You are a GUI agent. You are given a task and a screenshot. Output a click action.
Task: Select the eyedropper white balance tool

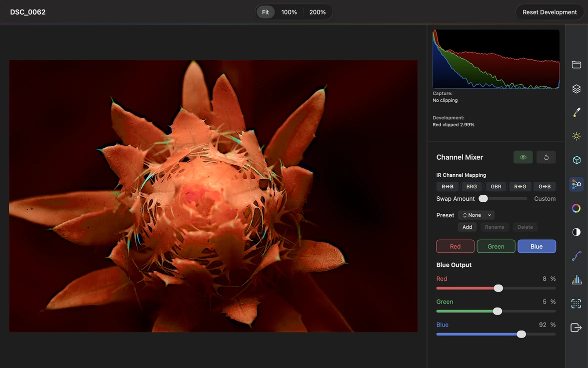(576, 112)
